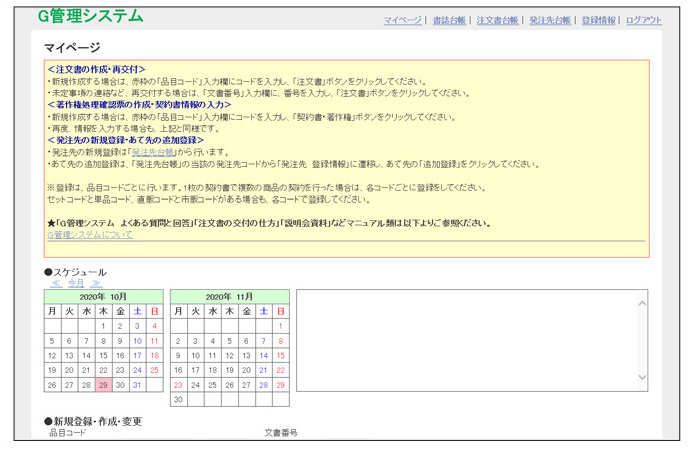Pick November 1 in the calendar

tap(281, 326)
